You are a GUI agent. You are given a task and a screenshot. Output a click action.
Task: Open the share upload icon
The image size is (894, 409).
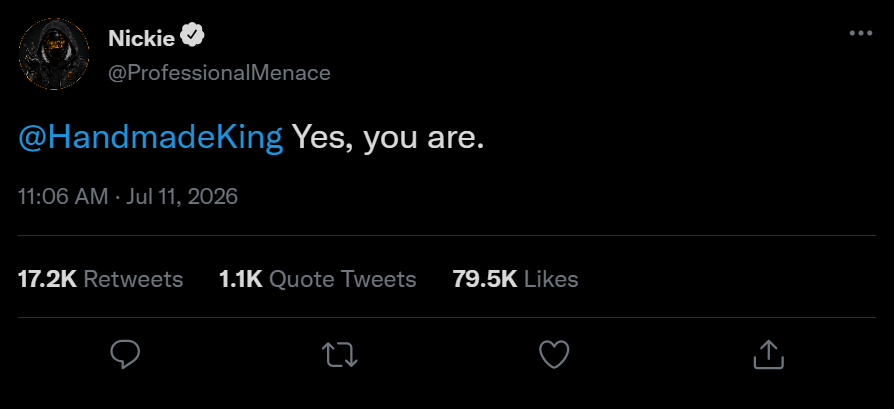point(769,354)
